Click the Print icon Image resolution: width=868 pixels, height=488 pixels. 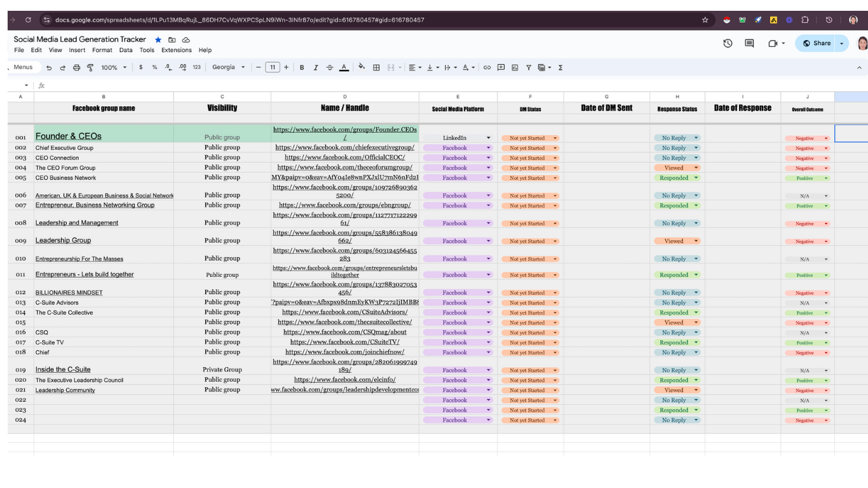(x=76, y=67)
